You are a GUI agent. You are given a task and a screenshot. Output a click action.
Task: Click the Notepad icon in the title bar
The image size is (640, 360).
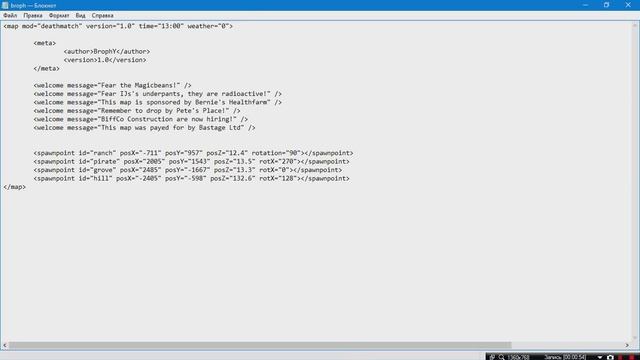click(5, 5)
